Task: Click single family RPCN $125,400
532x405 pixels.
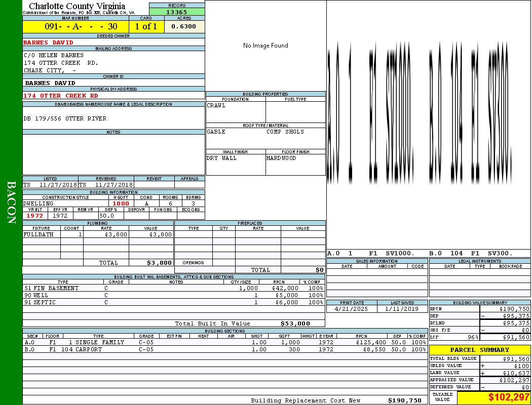Action: tap(371, 342)
